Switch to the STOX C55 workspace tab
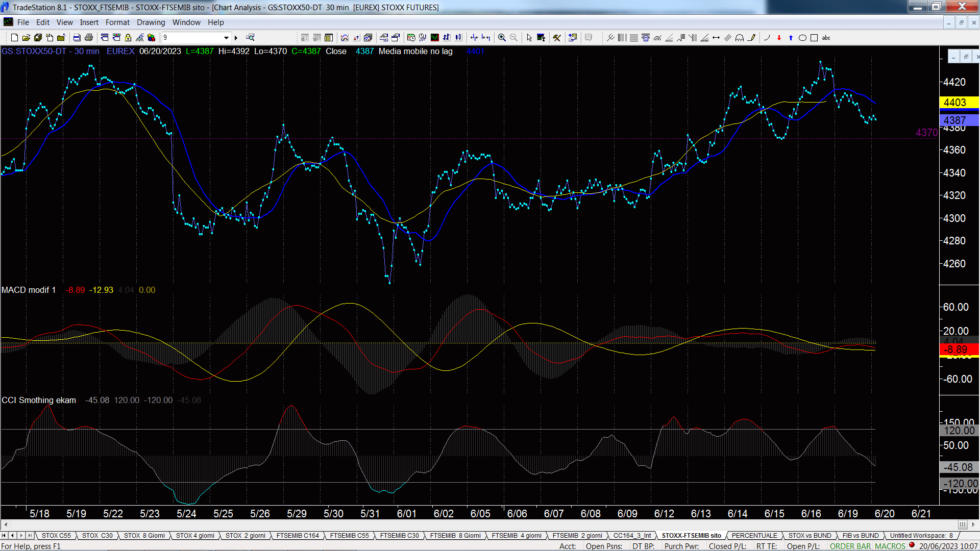Screen dimensions: 980x551 [x=56, y=536]
